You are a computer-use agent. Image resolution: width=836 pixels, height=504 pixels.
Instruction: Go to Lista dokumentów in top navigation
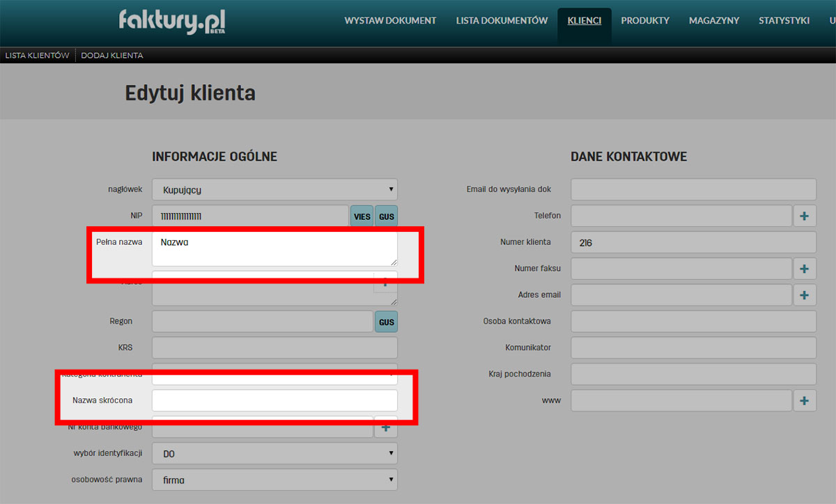(x=502, y=21)
